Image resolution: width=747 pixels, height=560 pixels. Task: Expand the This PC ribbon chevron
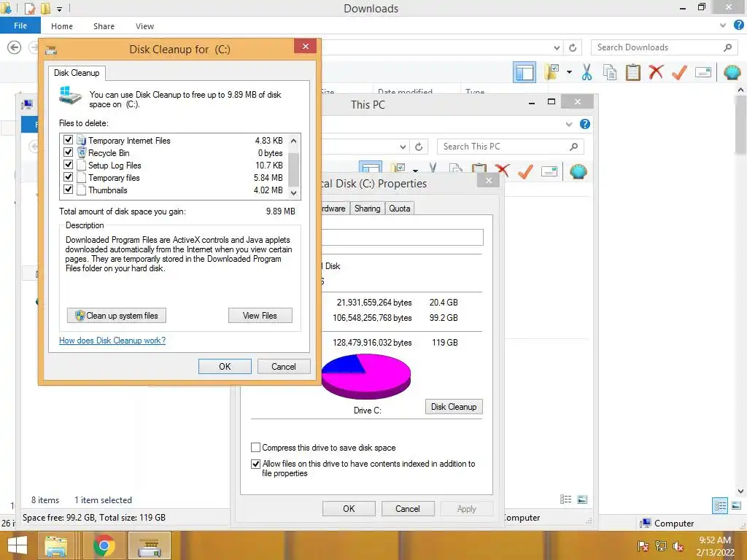tap(569, 124)
